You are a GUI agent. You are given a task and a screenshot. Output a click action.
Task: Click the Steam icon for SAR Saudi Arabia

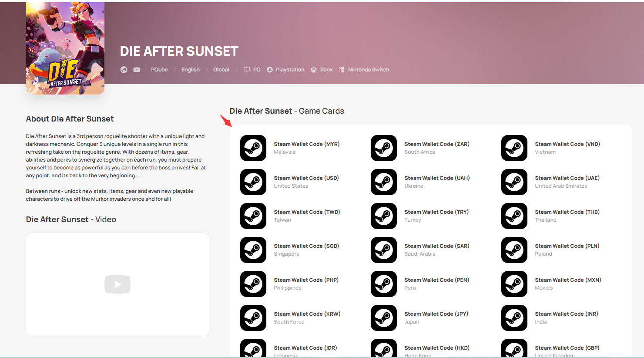click(384, 250)
